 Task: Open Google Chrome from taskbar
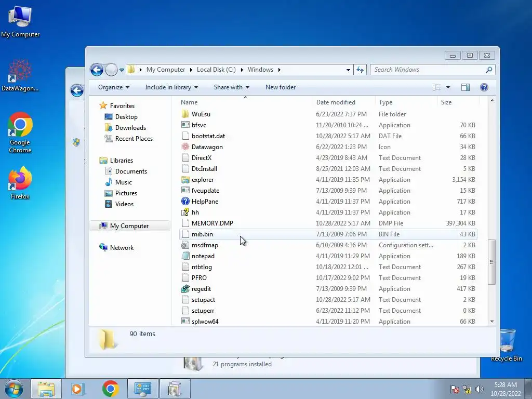[110, 389]
